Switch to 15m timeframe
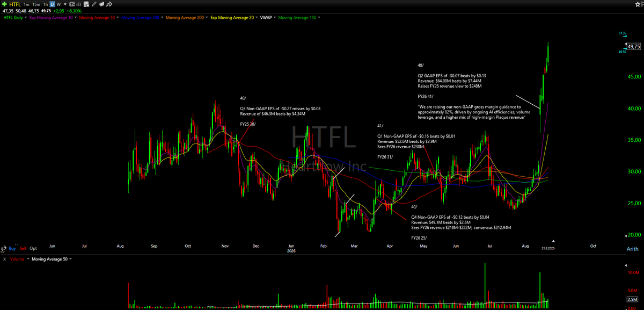 pyautogui.click(x=36, y=4)
